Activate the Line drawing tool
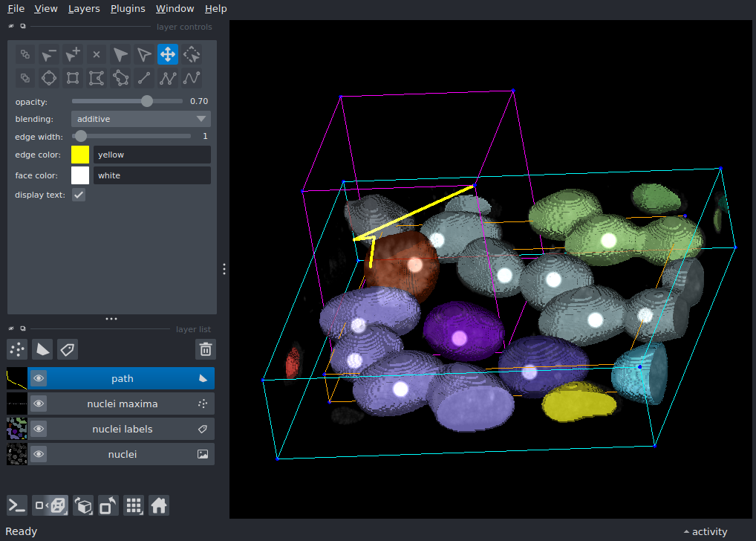Viewport: 756px width, 541px height. pyautogui.click(x=143, y=78)
